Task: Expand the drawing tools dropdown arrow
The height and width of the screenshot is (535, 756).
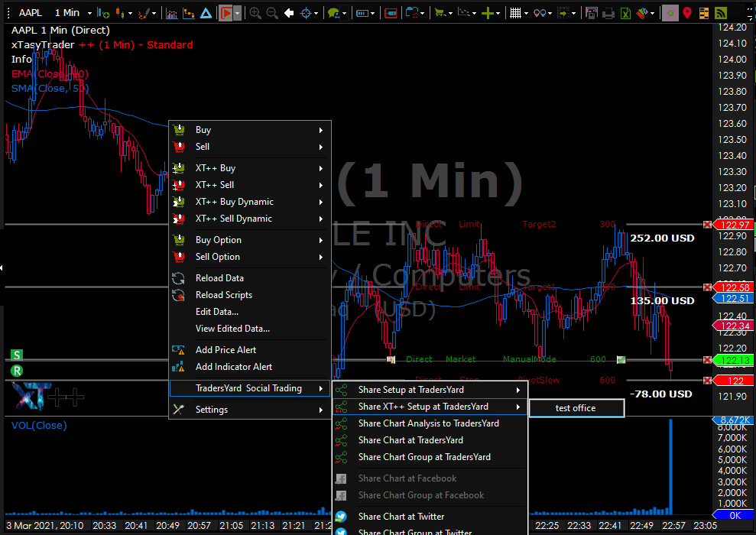Action: click(154, 13)
